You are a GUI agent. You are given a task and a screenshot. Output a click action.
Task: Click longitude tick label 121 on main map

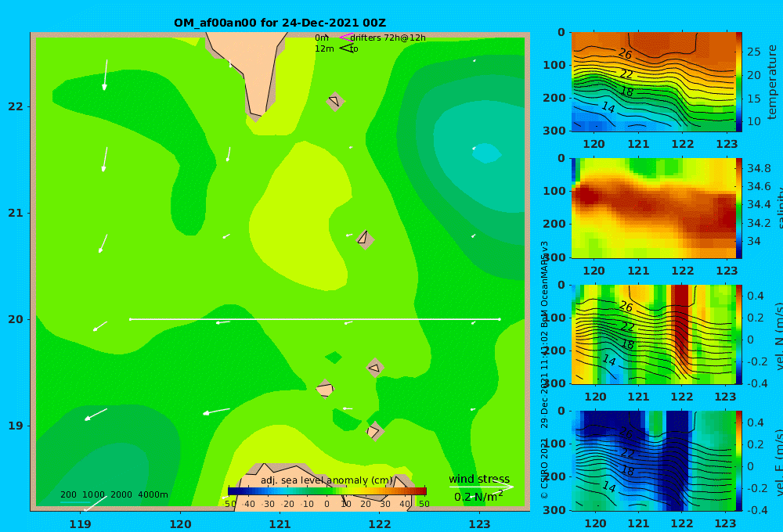pyautogui.click(x=280, y=524)
